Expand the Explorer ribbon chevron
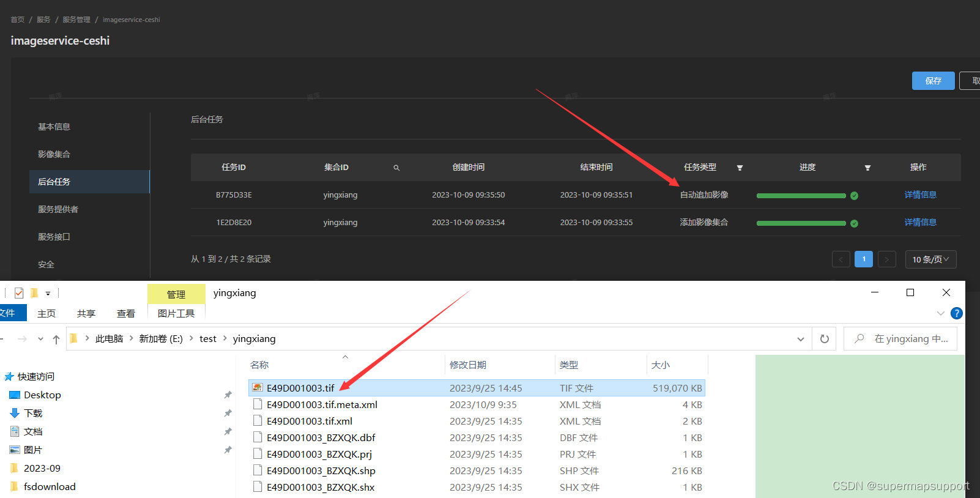 coord(941,313)
